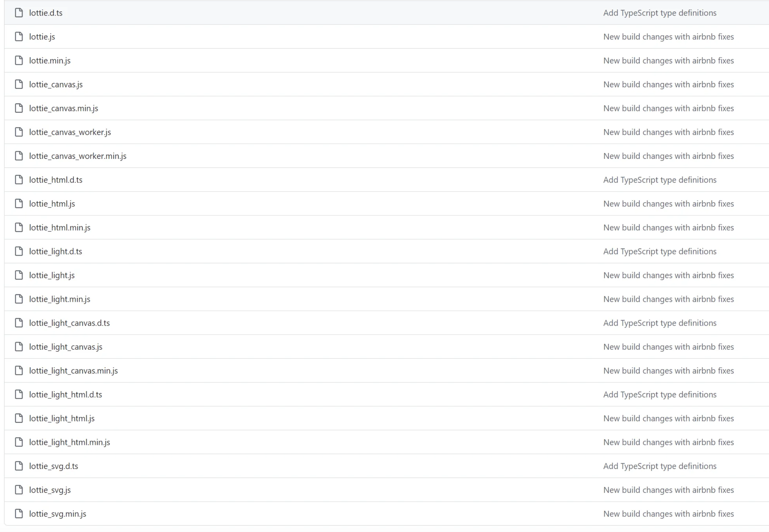Open lottie_light.js file
This screenshot has height=532, width=769.
pos(52,275)
